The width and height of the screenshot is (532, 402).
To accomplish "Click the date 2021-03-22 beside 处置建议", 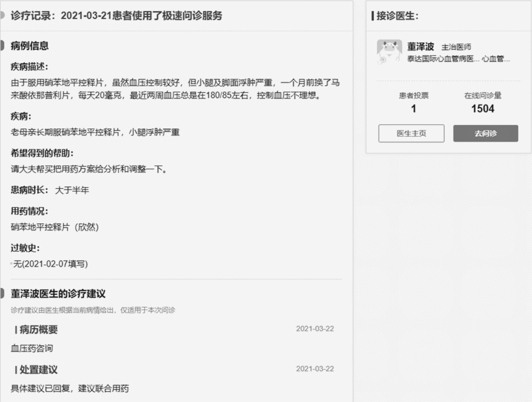I will point(315,369).
